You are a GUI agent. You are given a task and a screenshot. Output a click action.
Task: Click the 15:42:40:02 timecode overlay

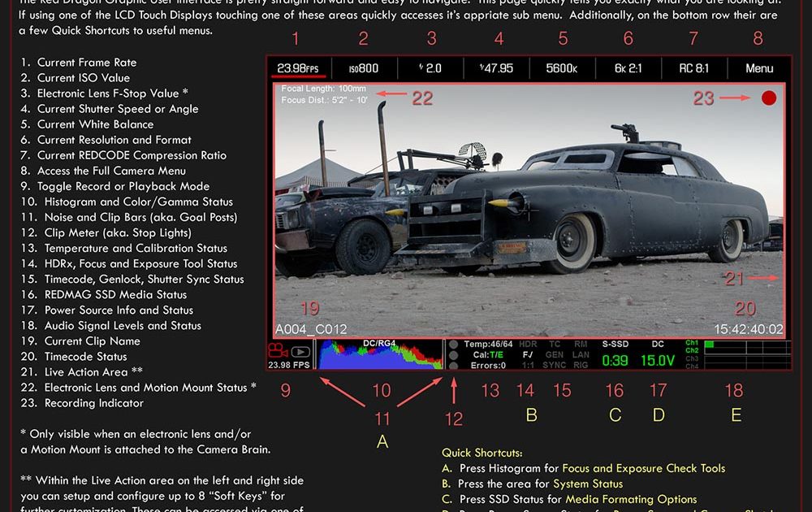pos(749,330)
